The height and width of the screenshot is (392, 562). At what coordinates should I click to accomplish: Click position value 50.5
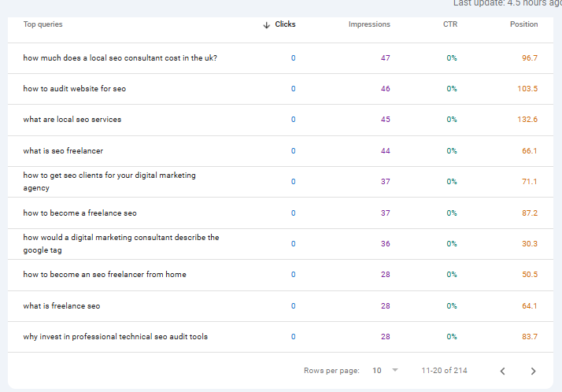530,275
